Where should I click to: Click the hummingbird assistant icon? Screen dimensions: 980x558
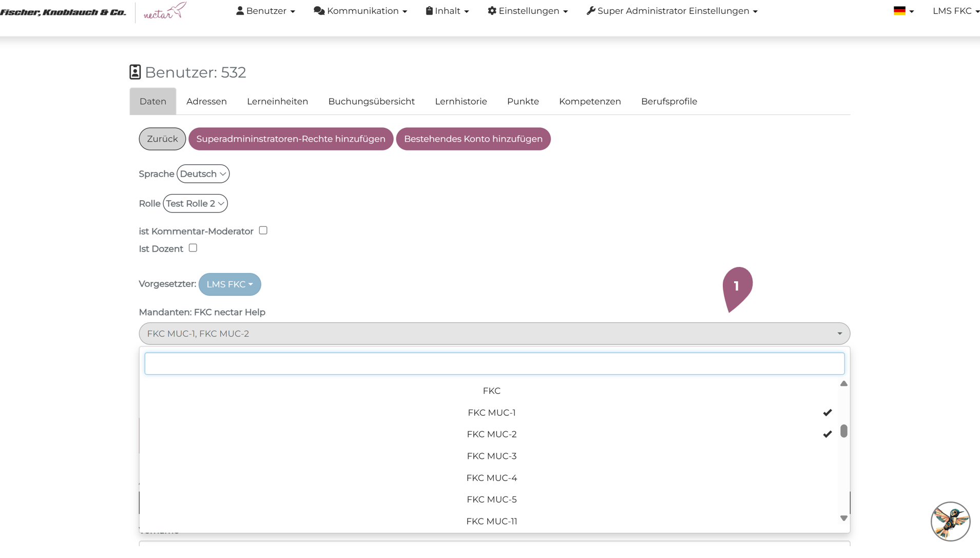[950, 521]
